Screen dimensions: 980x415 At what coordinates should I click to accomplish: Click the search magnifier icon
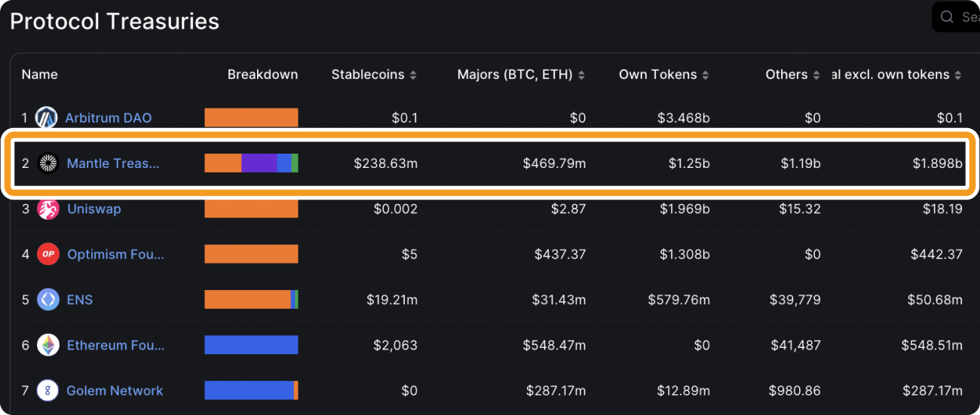click(x=948, y=17)
